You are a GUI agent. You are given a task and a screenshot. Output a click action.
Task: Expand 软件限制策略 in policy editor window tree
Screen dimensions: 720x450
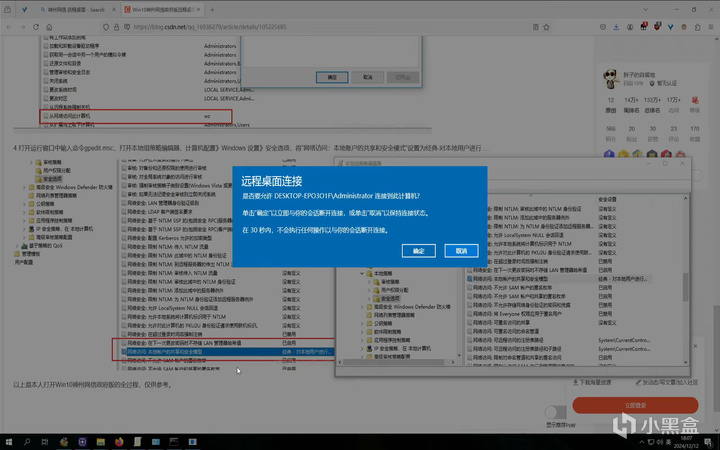[x=362, y=332]
